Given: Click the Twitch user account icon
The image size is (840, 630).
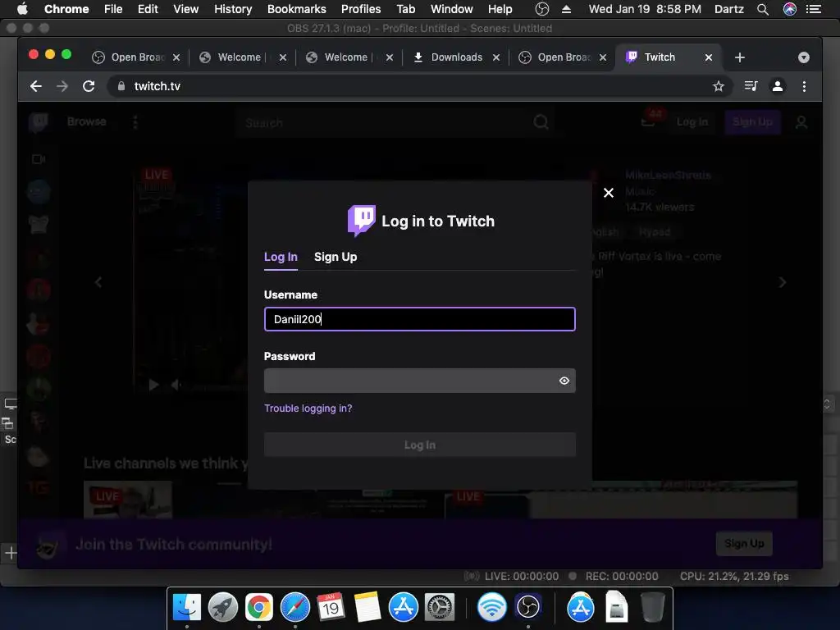Looking at the screenshot, I should click(801, 123).
